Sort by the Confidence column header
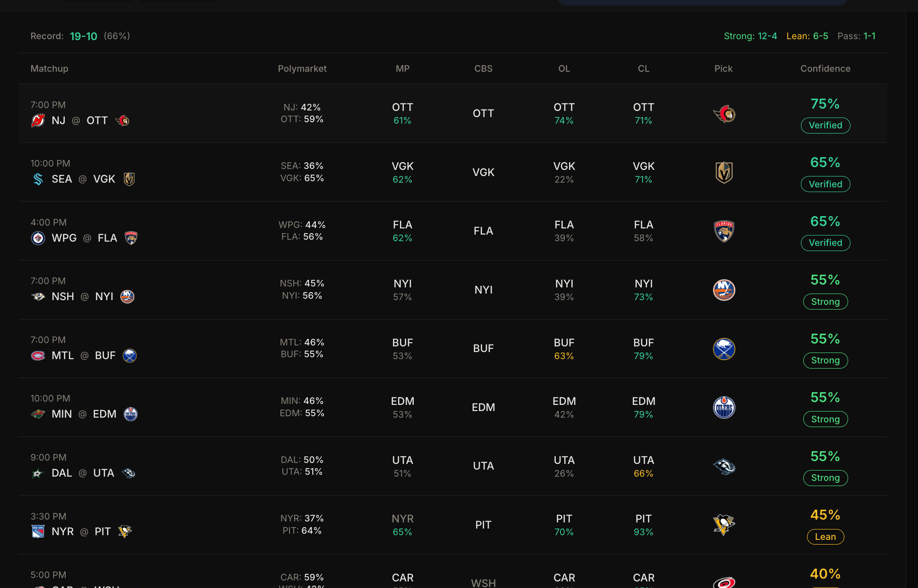This screenshot has height=588, width=918. click(x=825, y=68)
